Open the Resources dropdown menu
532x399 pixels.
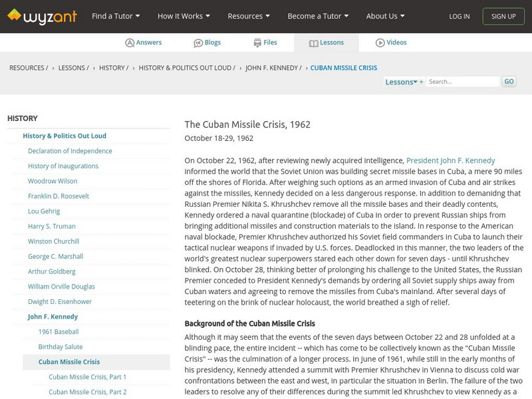pyautogui.click(x=249, y=16)
